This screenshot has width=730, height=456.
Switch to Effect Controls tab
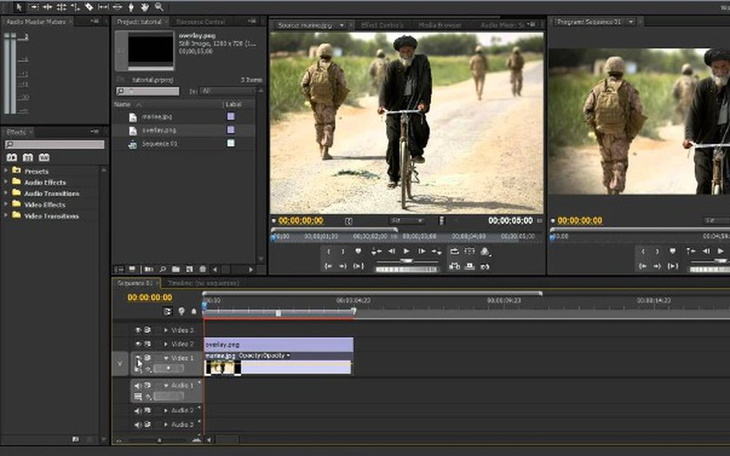tap(382, 25)
